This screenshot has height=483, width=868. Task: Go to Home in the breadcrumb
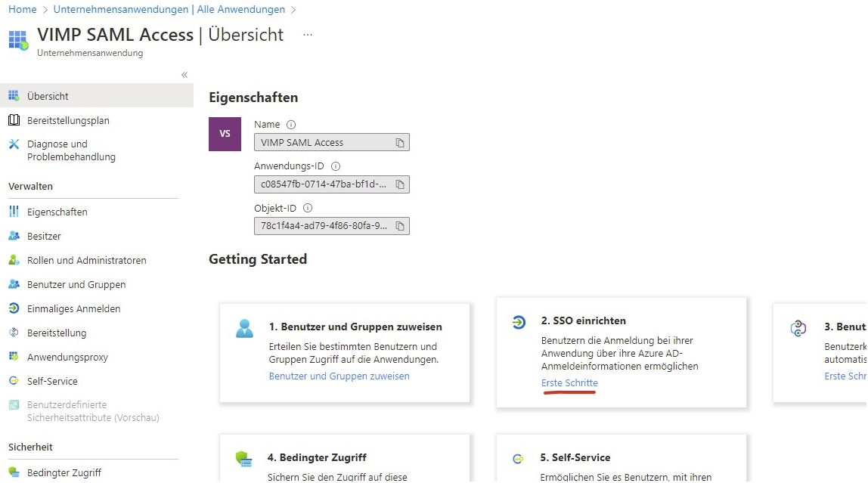point(23,9)
